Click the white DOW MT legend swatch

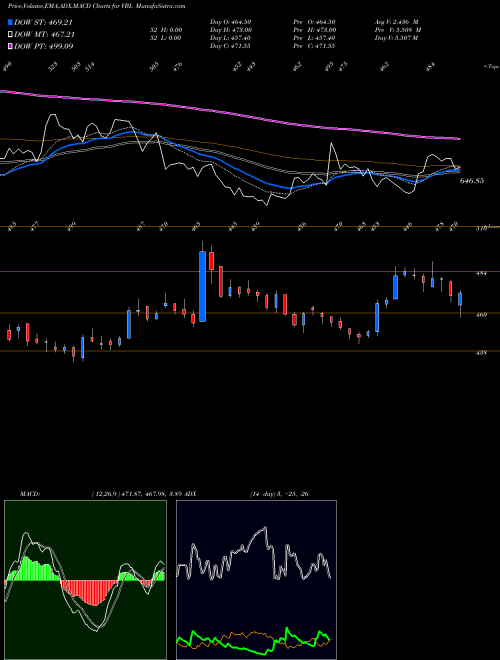[10, 34]
